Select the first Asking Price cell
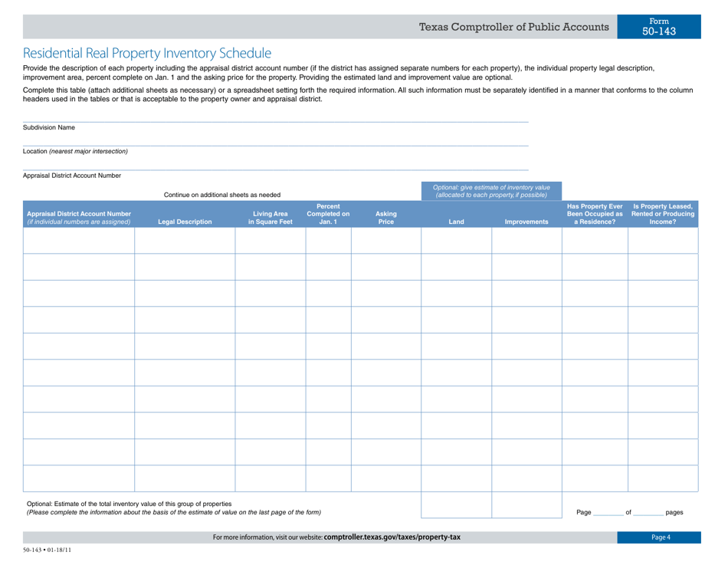 point(385,242)
